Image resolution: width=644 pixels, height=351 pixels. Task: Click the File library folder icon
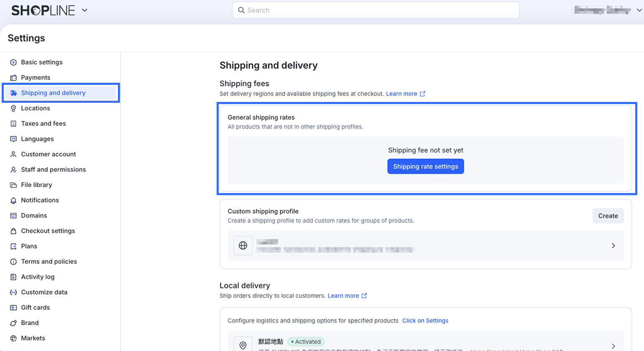click(13, 185)
